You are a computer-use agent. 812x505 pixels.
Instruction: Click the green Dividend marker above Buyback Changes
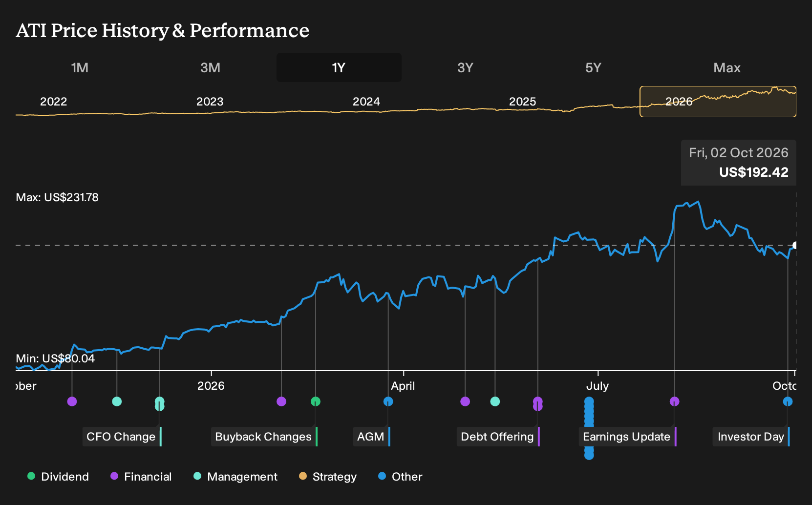[316, 401]
